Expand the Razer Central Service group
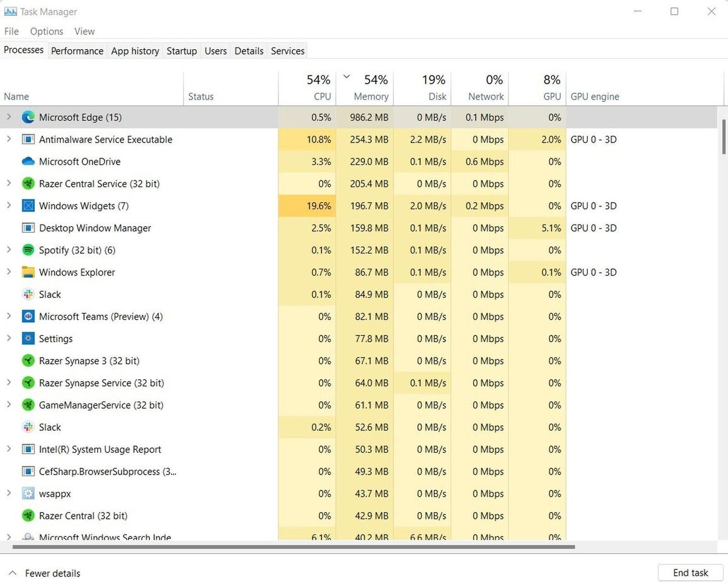This screenshot has height=588, width=728. tap(8, 184)
